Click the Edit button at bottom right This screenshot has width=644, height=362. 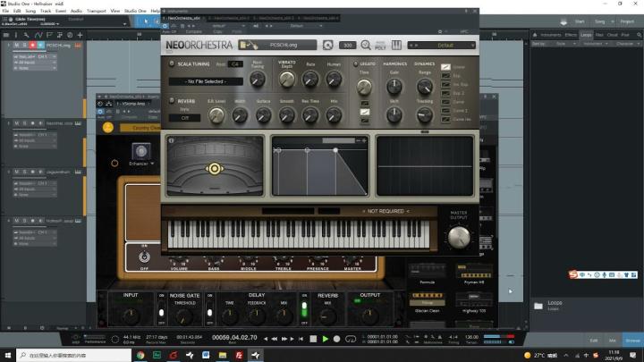pos(594,341)
